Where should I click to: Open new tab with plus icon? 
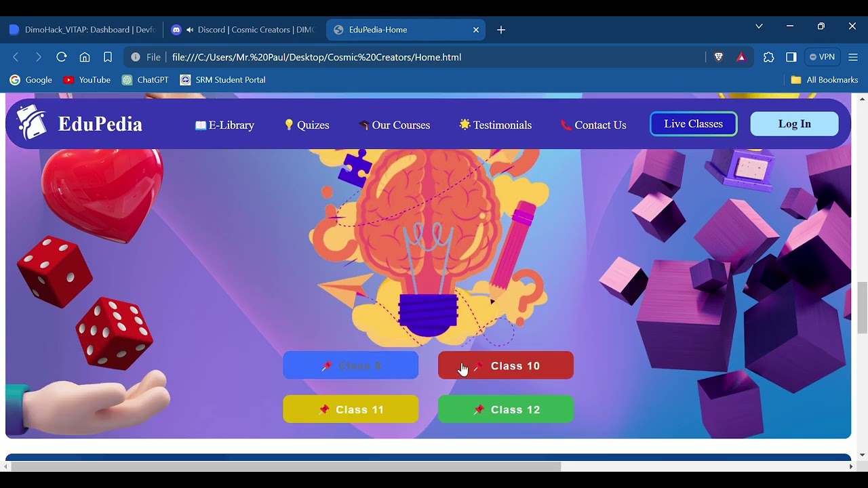point(501,30)
